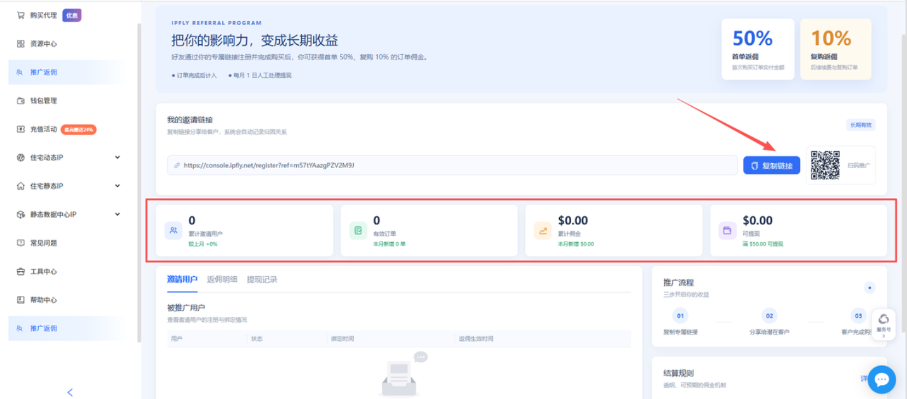The width and height of the screenshot is (907, 399).
Task: Click the shopping cart icon beside 购买代理
Action: pyautogui.click(x=20, y=16)
